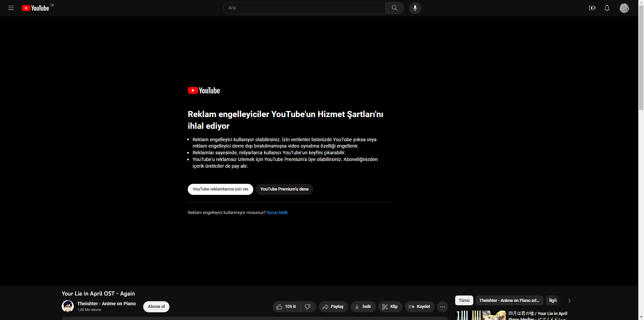
Task: Show notifications bell panel
Action: tap(607, 8)
